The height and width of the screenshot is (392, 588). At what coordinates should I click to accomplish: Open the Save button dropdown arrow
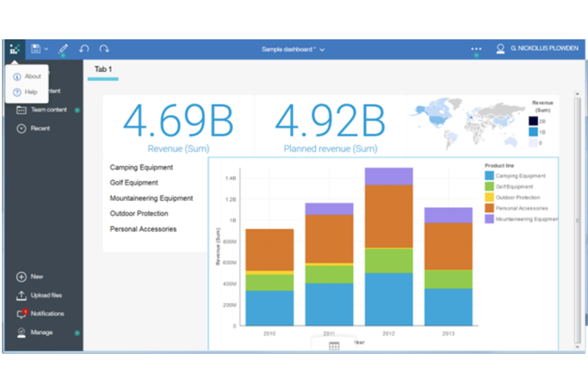[46, 49]
